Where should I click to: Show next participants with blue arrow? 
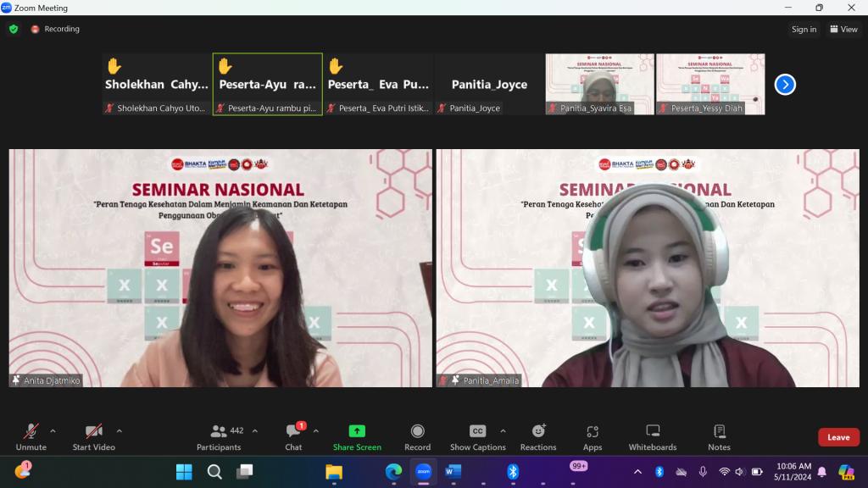point(785,85)
